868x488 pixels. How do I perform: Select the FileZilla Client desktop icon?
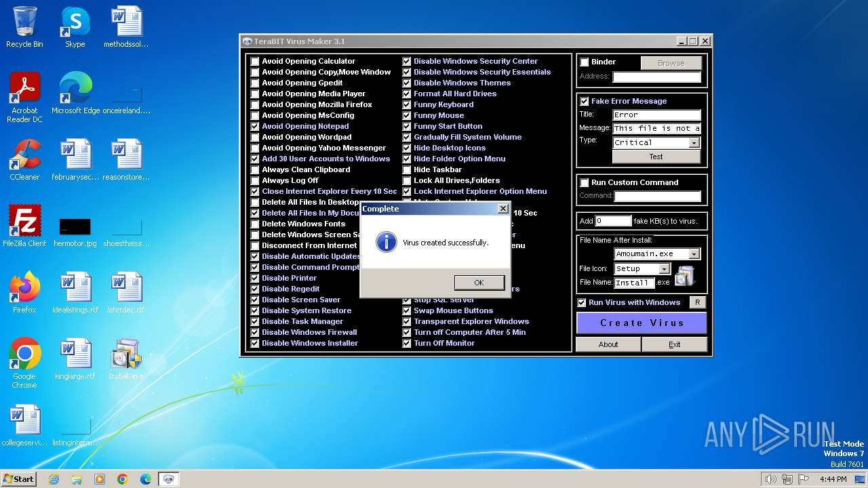click(24, 226)
